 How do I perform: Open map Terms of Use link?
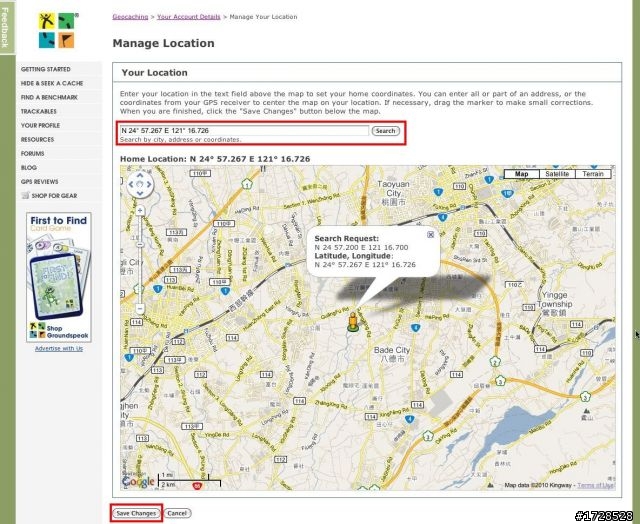596,485
